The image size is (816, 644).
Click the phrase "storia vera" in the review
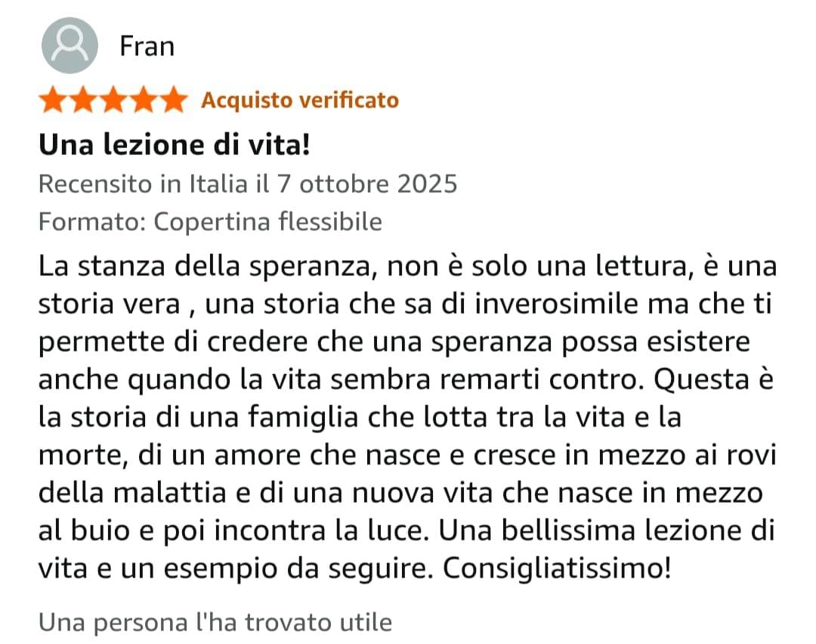[109, 305]
